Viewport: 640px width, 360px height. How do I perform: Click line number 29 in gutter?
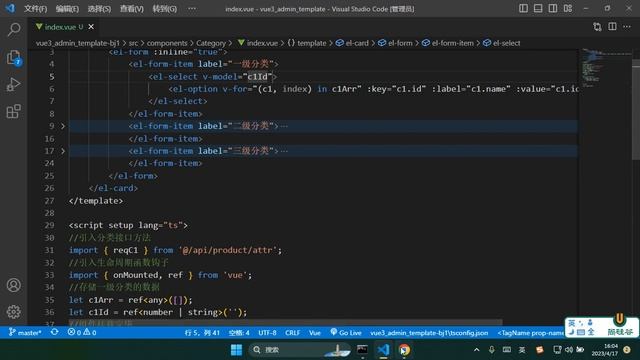(49, 225)
